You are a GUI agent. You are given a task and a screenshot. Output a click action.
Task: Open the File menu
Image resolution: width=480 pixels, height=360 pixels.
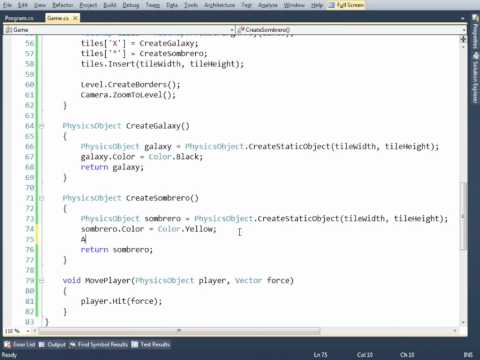click(x=7, y=5)
